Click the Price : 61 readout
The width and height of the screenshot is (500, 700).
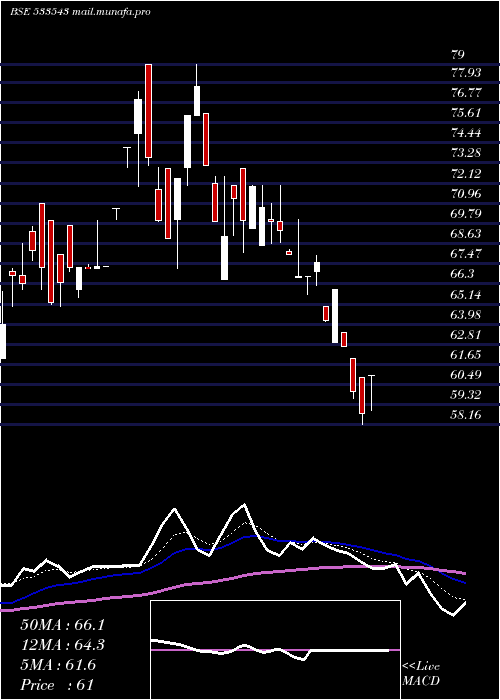[x=57, y=685]
